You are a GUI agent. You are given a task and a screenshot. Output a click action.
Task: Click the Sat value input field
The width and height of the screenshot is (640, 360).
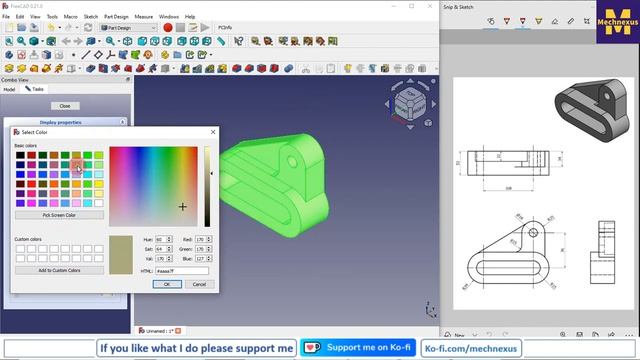tap(160, 249)
